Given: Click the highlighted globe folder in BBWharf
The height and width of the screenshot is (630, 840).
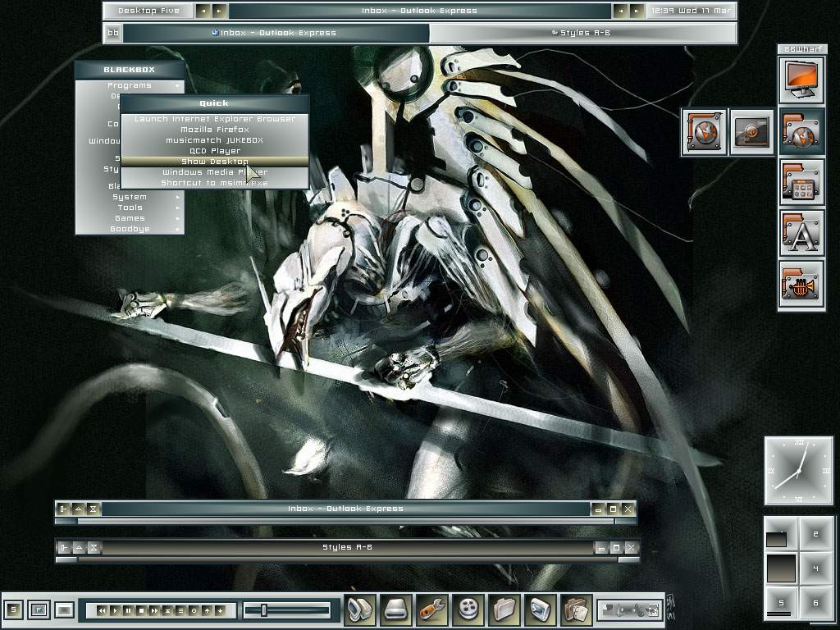Looking at the screenshot, I should point(801,132).
